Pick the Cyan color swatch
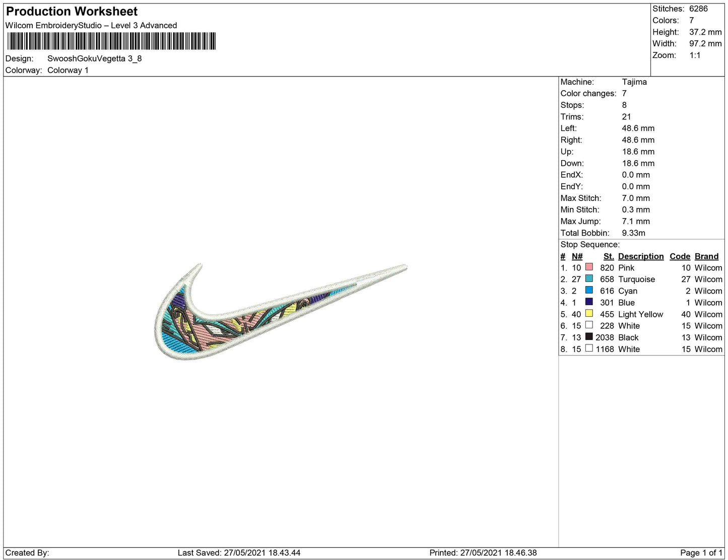This screenshot has height=560, width=728. tap(589, 290)
